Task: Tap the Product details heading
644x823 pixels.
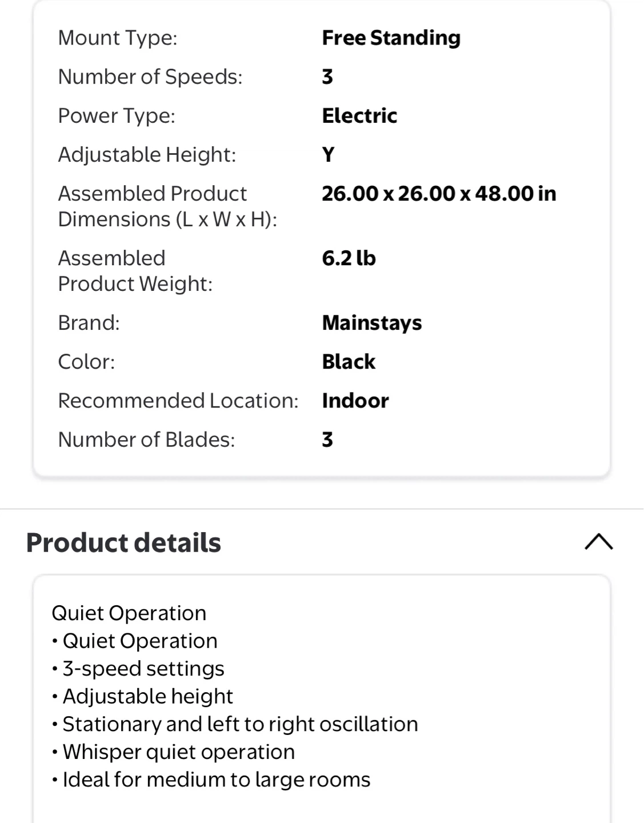Action: [x=123, y=542]
